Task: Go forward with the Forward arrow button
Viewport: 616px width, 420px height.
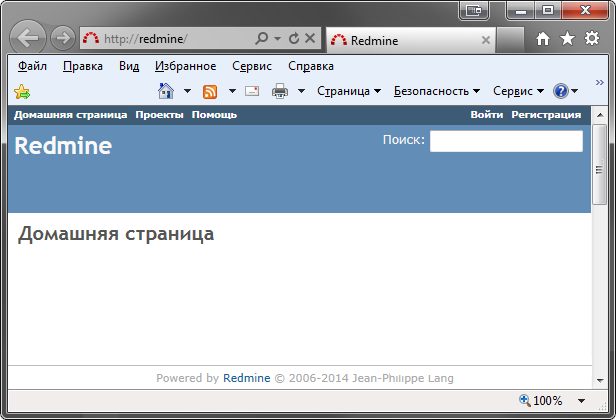Action: point(63,38)
